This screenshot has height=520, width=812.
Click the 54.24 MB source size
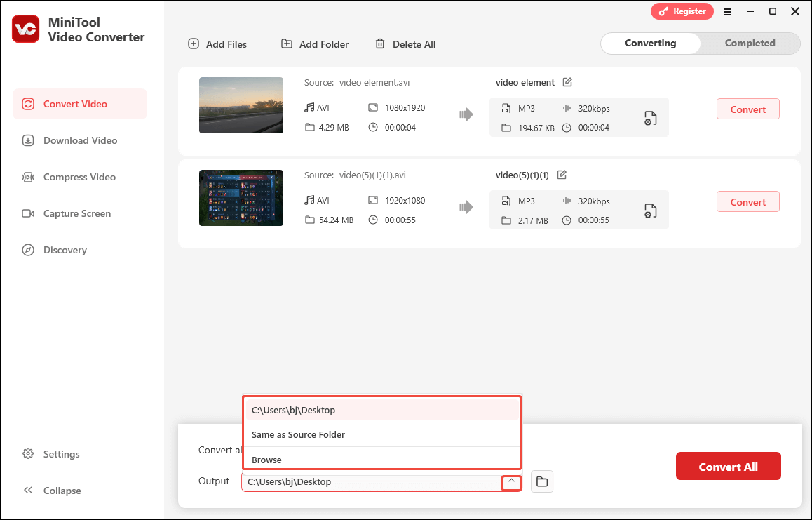click(x=336, y=220)
